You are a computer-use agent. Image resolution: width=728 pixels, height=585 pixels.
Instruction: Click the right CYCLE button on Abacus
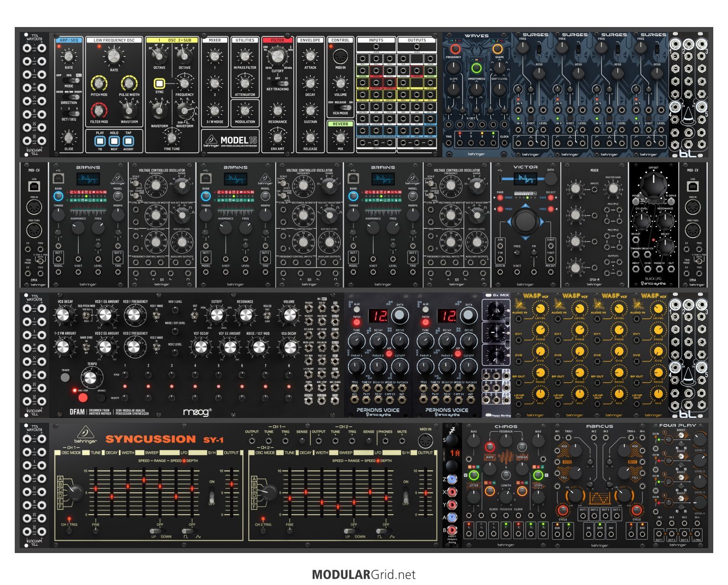[637, 510]
